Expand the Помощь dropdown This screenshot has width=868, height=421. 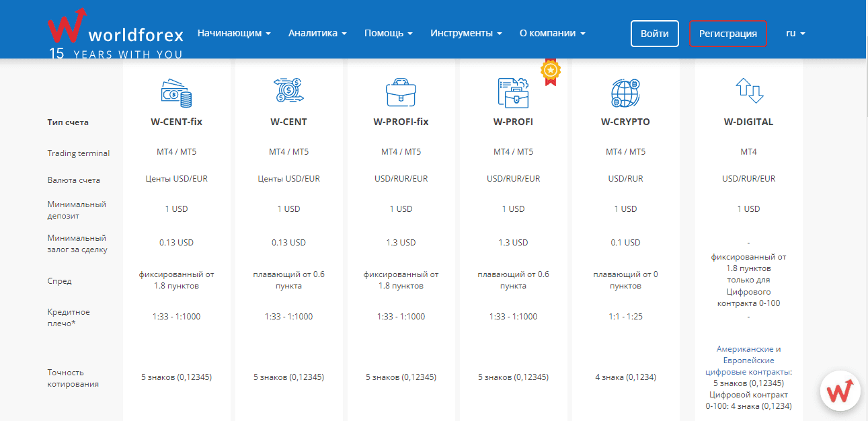(388, 32)
